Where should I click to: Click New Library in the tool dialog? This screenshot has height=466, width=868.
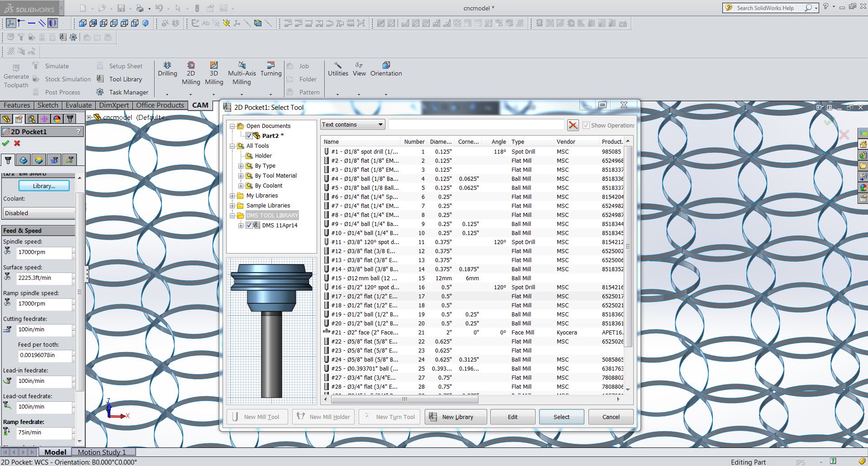[x=455, y=416]
